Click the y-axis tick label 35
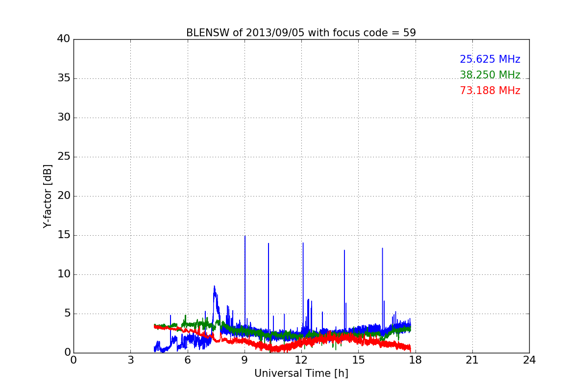The height and width of the screenshot is (392, 588). coord(64,78)
